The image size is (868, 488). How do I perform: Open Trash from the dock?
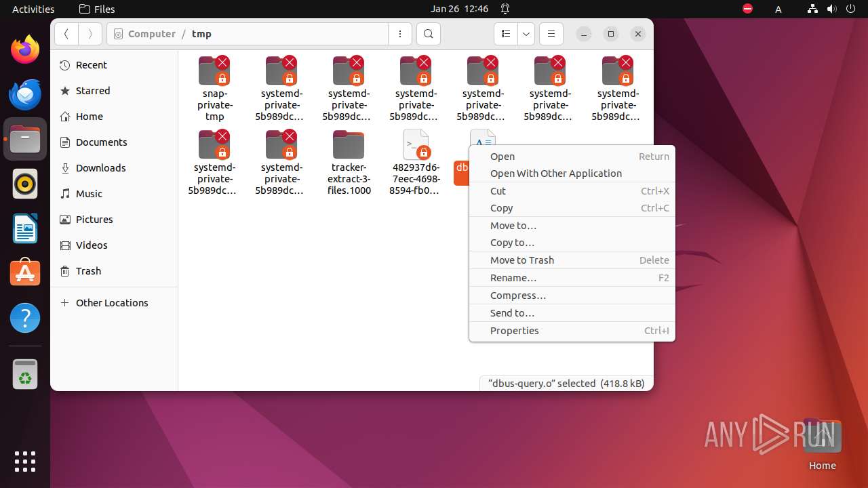(25, 374)
